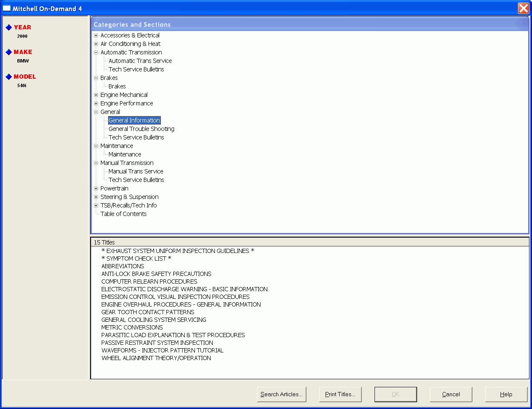Select the Computer Relearn Procedures title

[x=149, y=281]
